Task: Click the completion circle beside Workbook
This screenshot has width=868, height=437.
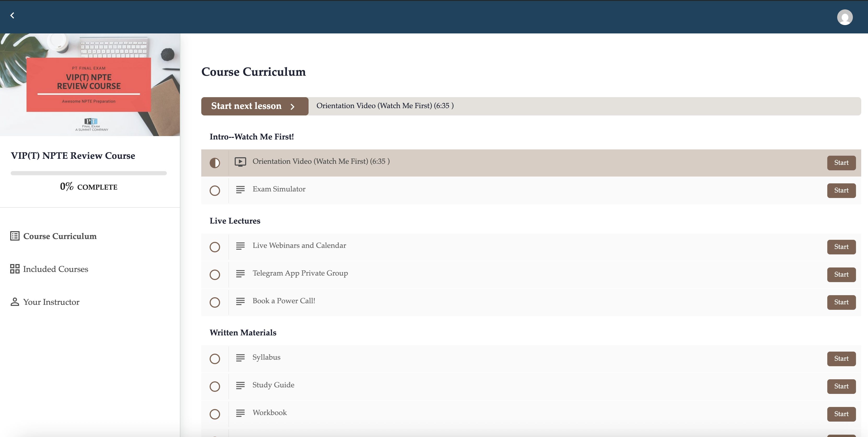Action: point(215,414)
